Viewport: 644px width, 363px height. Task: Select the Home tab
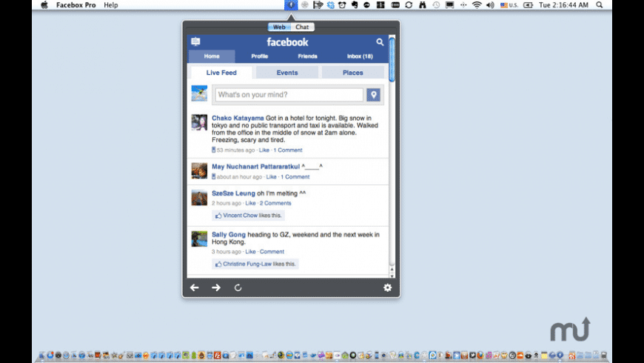212,56
